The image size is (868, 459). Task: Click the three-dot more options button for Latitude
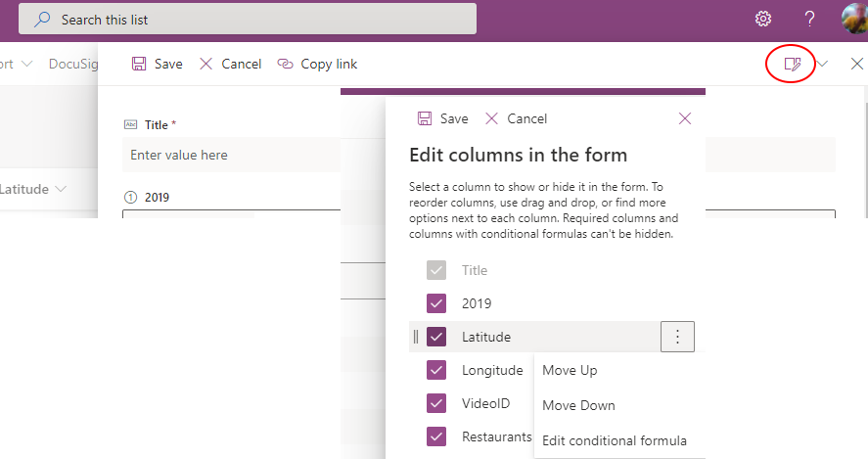coord(677,337)
